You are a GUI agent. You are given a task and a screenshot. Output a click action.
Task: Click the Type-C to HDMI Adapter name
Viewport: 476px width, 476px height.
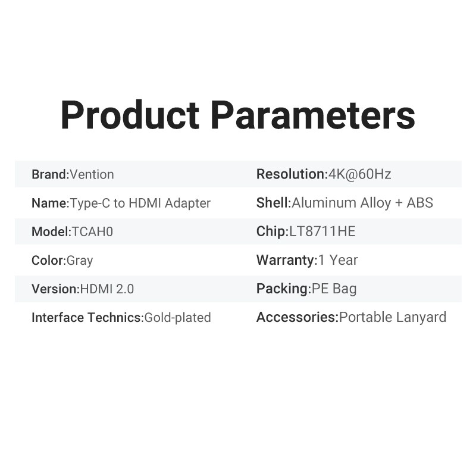[x=140, y=203]
